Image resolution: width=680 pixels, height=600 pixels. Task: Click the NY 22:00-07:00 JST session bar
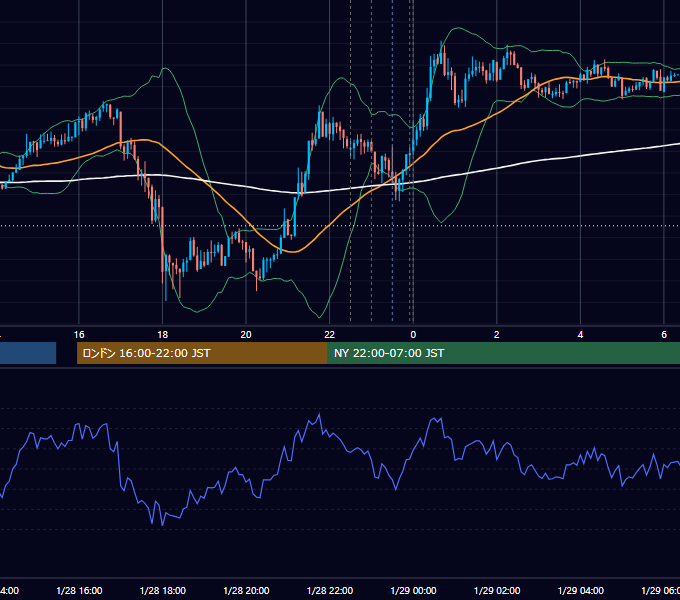(x=503, y=353)
